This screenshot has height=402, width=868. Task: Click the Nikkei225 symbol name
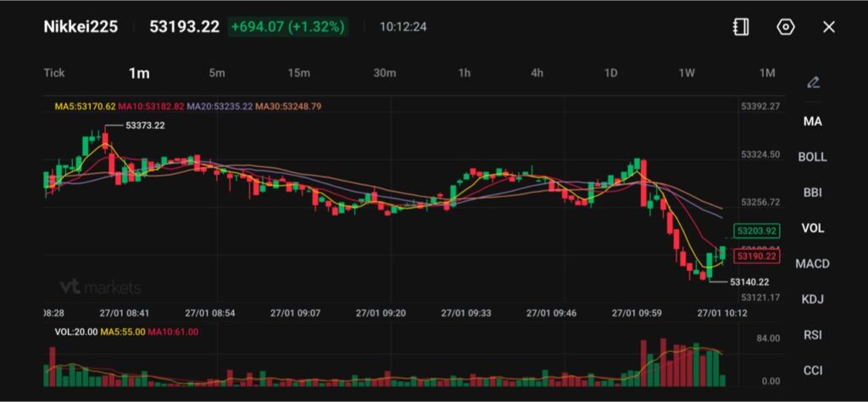[81, 27]
